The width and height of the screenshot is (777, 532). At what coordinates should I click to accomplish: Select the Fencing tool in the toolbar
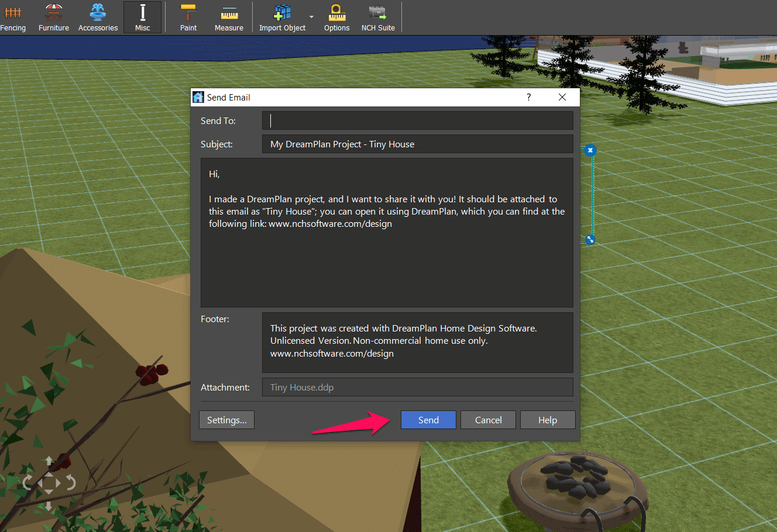(12, 18)
